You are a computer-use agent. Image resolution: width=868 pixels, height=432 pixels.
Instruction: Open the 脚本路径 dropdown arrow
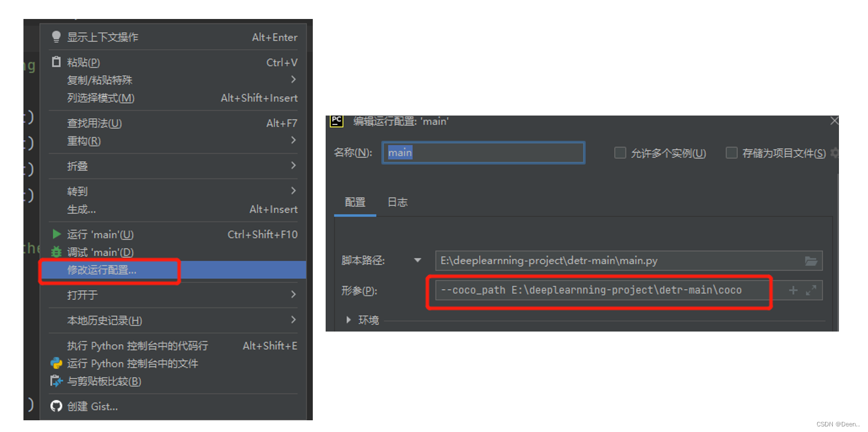[x=418, y=260]
